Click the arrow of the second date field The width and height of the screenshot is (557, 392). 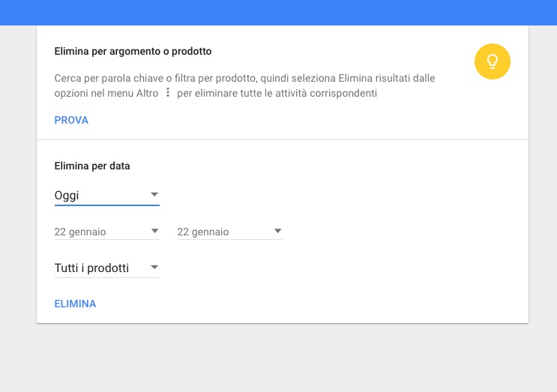coord(277,231)
